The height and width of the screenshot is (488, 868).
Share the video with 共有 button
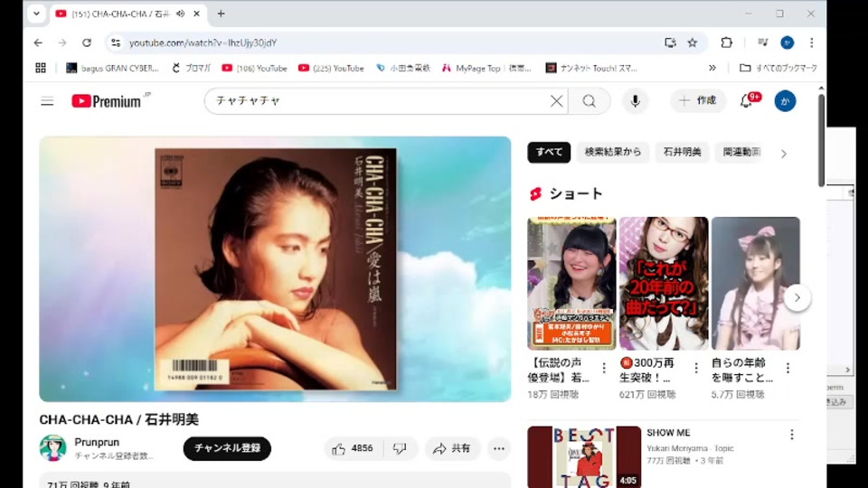(x=452, y=448)
